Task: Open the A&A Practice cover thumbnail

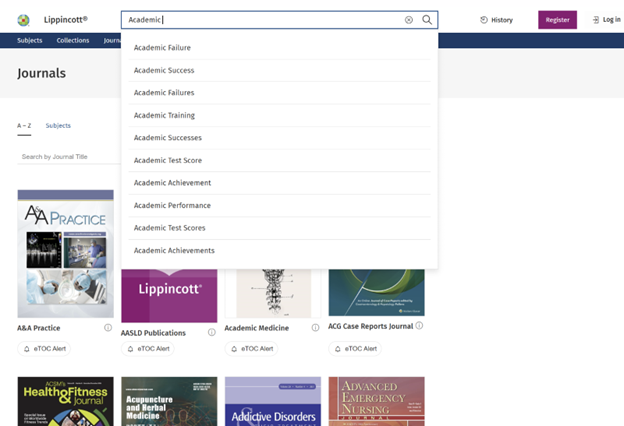Action: 66,254
